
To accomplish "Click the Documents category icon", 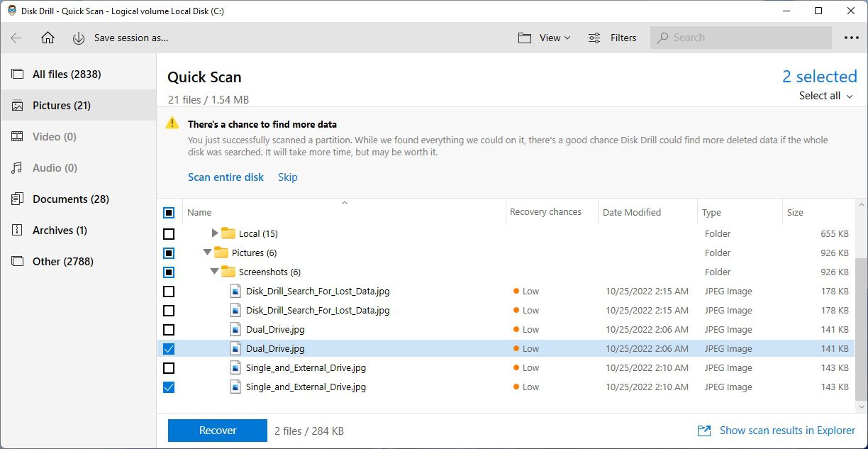I will 18,199.
